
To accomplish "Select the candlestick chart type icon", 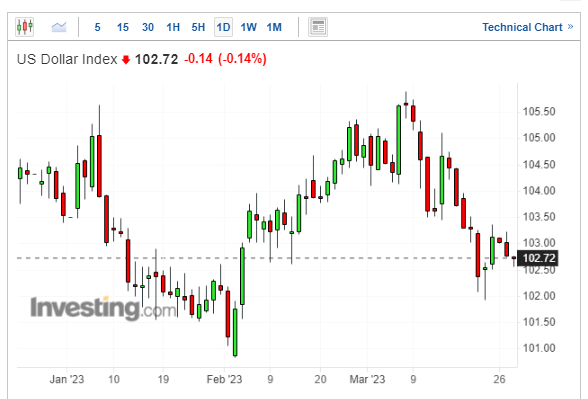I will pos(25,27).
